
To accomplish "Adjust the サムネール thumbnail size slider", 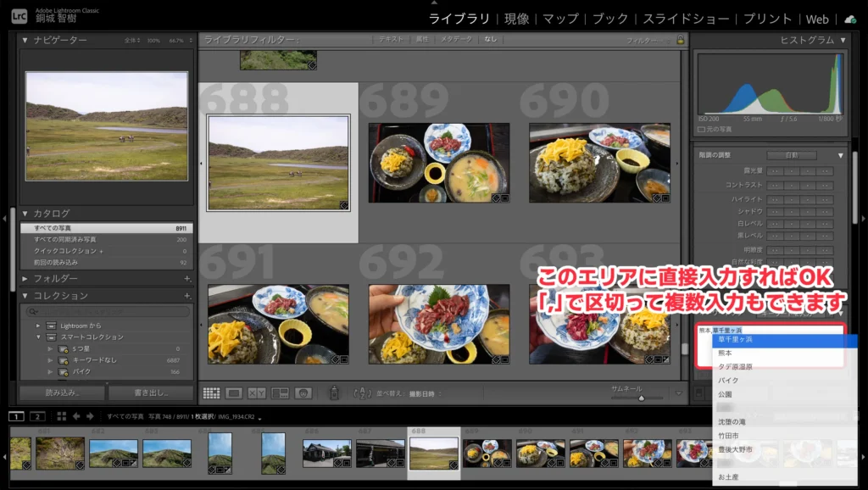I will point(640,398).
